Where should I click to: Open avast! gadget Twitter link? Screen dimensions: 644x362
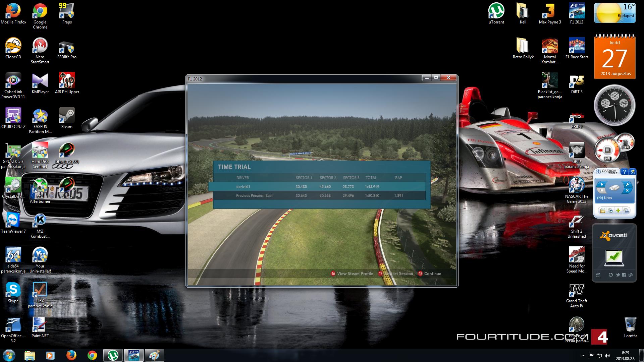[x=618, y=275]
